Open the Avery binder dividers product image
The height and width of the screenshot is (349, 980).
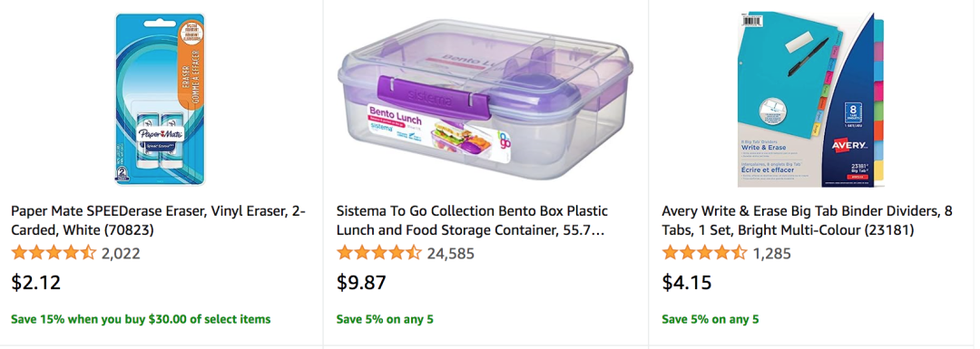pyautogui.click(x=810, y=100)
